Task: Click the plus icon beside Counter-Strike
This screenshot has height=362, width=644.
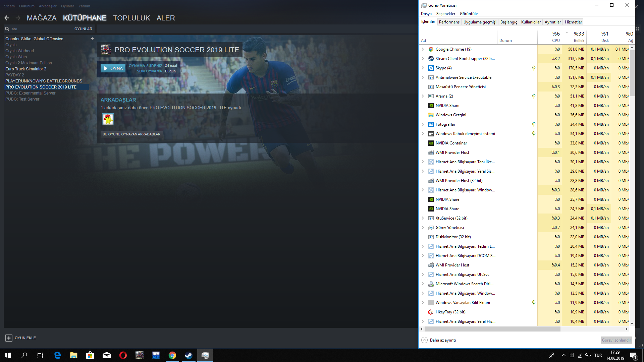Action: [92, 39]
